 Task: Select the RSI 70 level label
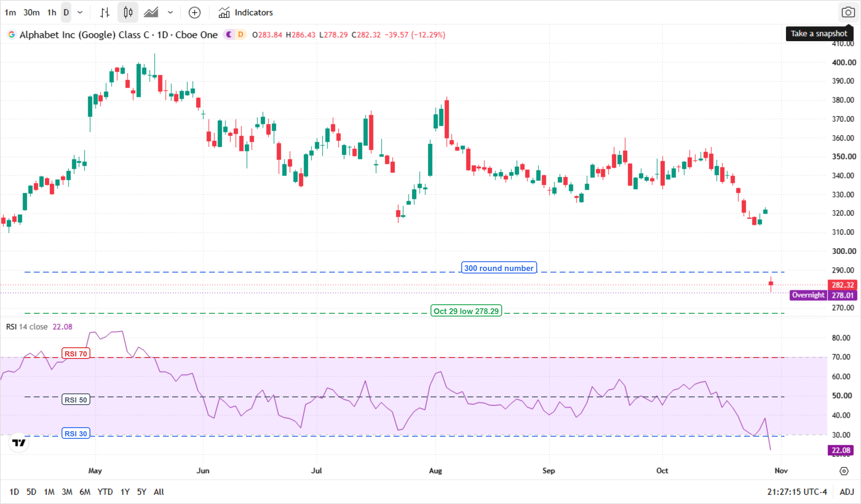click(x=76, y=354)
